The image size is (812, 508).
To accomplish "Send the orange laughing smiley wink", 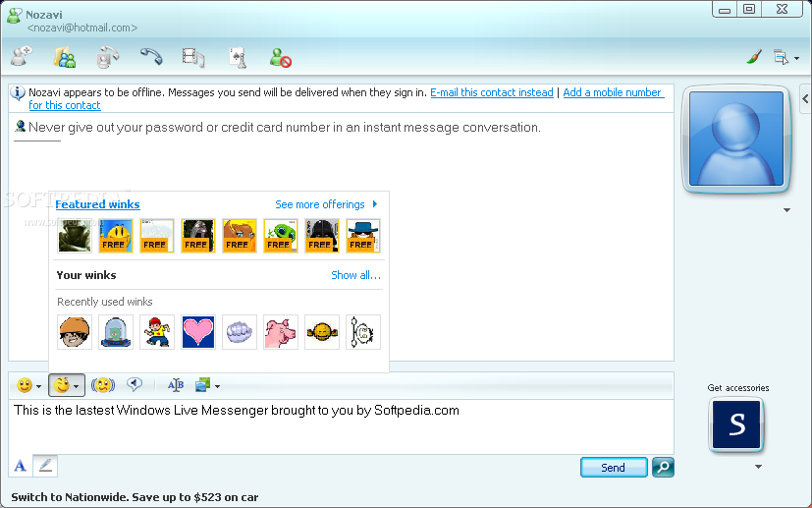I will point(322,332).
